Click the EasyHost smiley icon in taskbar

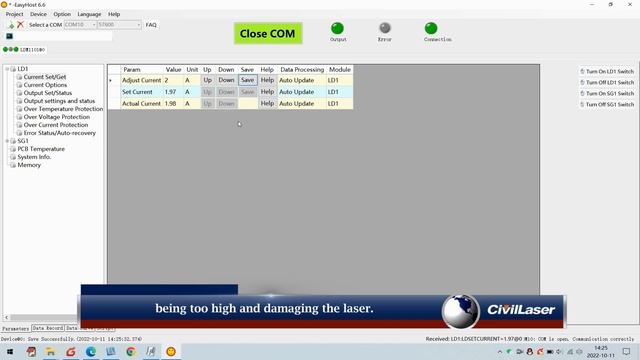171,351
